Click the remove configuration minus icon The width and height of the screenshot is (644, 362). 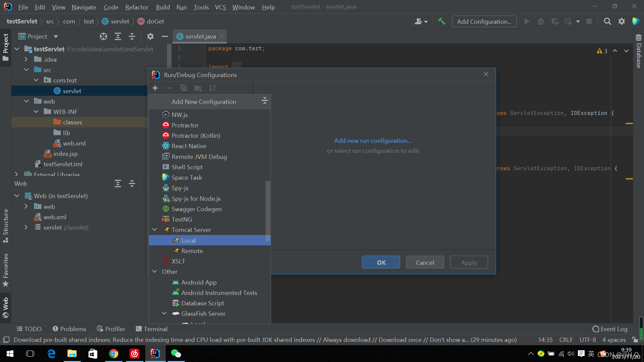pos(169,88)
